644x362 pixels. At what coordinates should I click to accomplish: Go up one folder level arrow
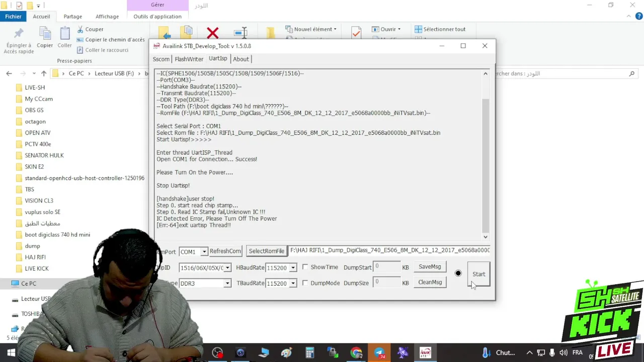pos(44,73)
